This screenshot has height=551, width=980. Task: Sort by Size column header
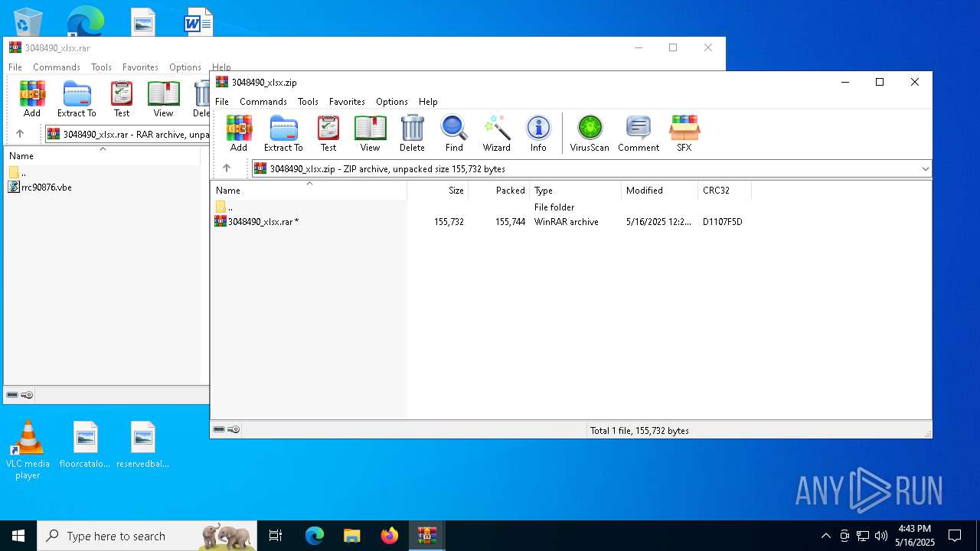pyautogui.click(x=437, y=191)
